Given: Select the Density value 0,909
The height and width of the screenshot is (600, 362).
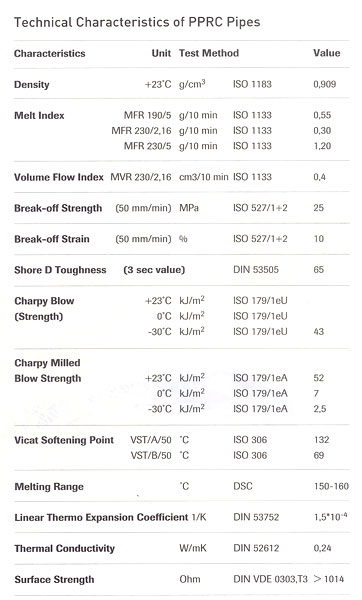Looking at the screenshot, I should pos(324,84).
